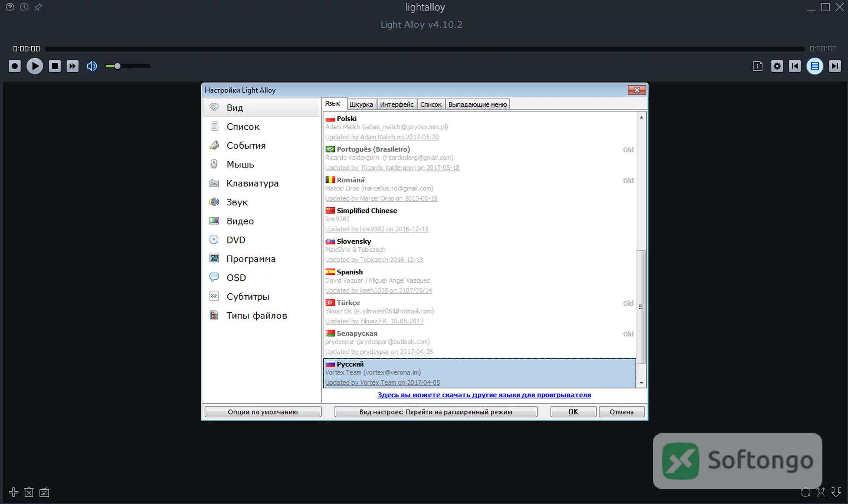Stop playback with the square stop button
The height and width of the screenshot is (504, 848).
(x=55, y=66)
